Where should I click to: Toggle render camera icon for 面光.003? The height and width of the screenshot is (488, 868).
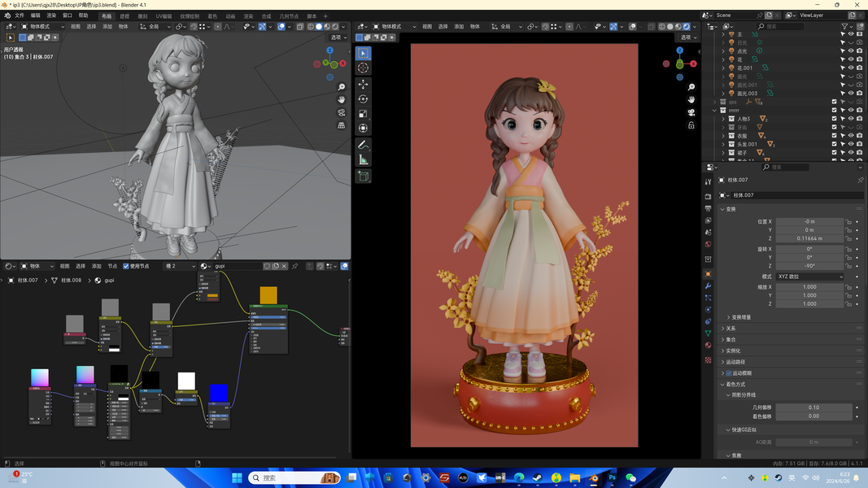pos(860,93)
